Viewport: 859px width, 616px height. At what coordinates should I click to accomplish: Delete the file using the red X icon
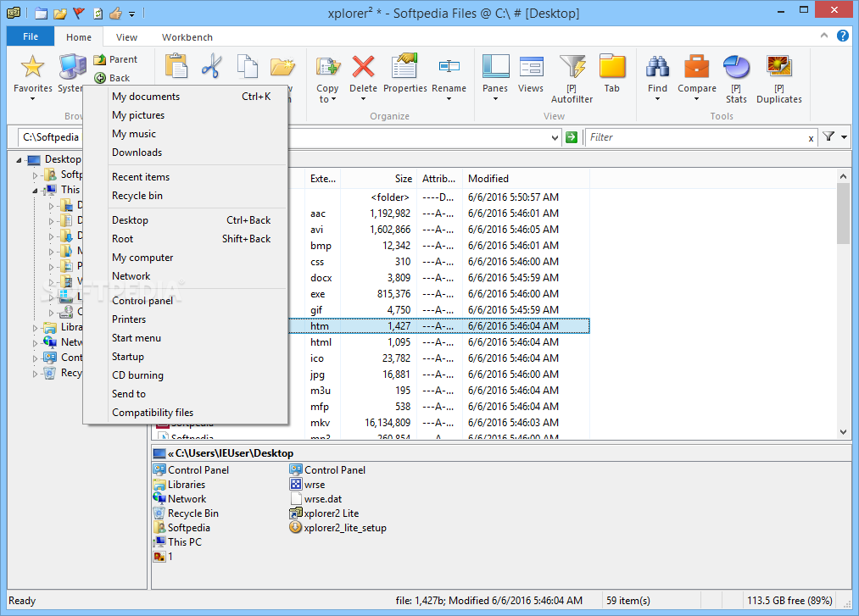click(x=363, y=66)
